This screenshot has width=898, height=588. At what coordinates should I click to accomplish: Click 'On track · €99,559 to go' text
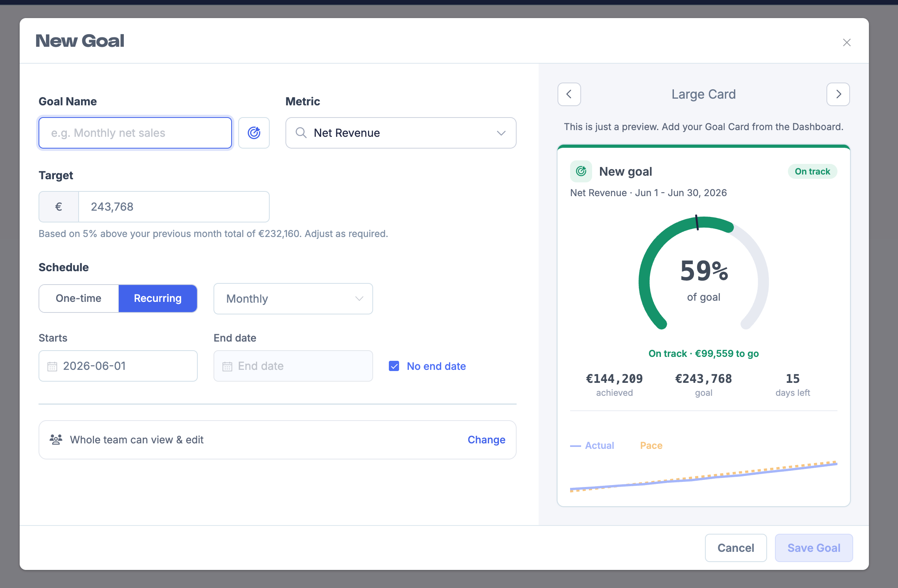(x=703, y=354)
